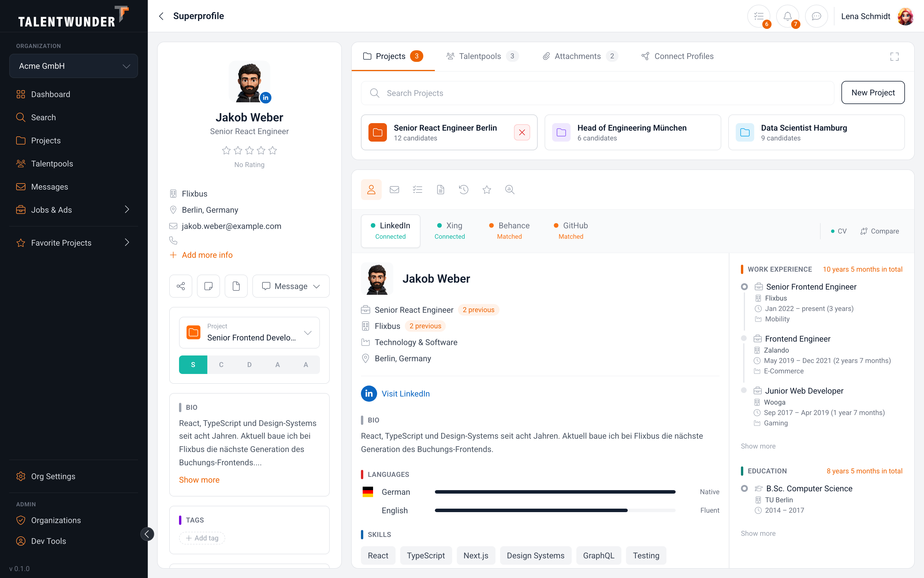Open the Acme GmbH organization dropdown
This screenshot has width=924, height=578.
point(74,66)
